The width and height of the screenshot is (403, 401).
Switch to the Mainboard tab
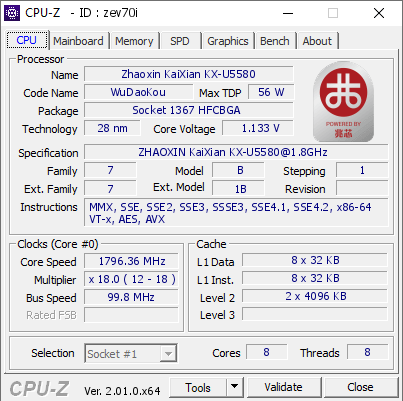(x=78, y=41)
